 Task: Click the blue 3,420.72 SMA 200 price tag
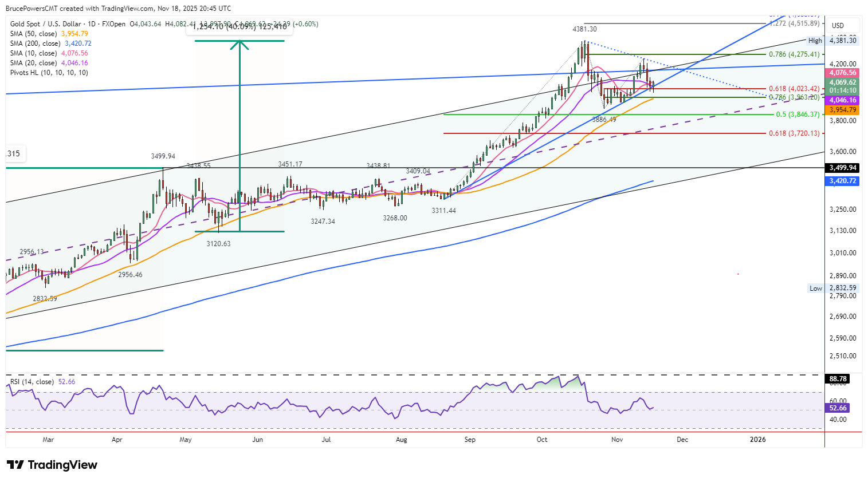pyautogui.click(x=842, y=181)
